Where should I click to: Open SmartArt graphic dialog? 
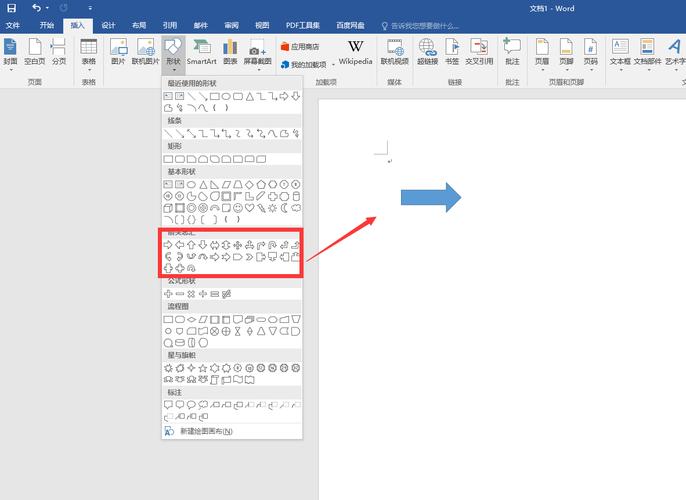coord(202,52)
